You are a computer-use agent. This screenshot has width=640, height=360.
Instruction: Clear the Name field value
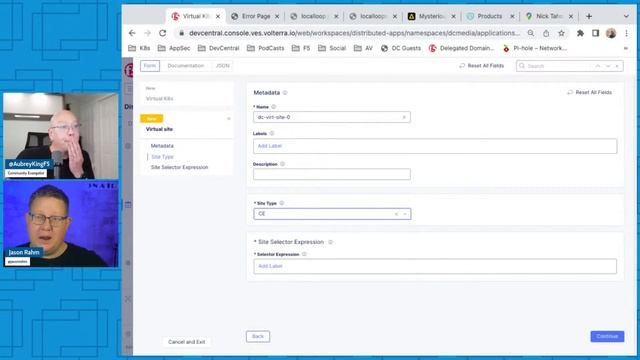click(404, 117)
